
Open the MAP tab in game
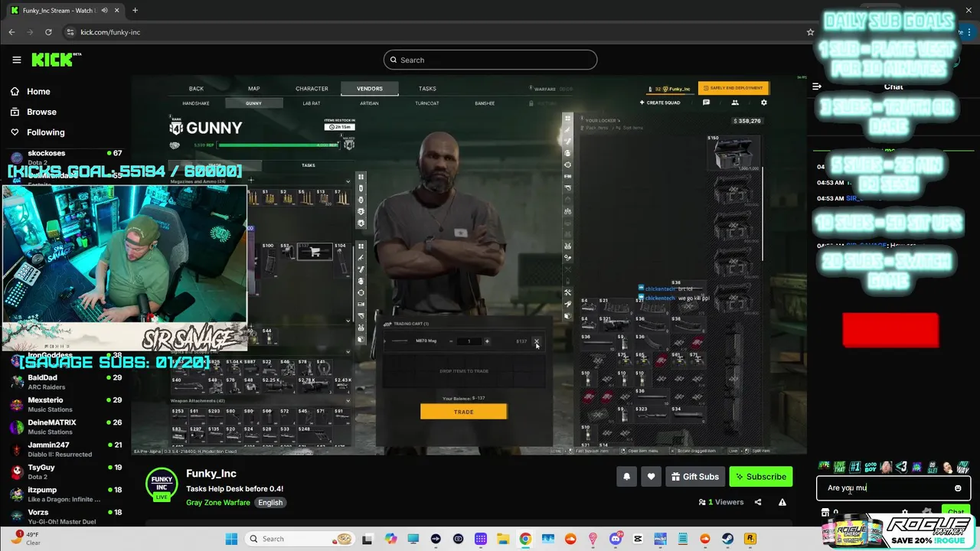point(253,89)
